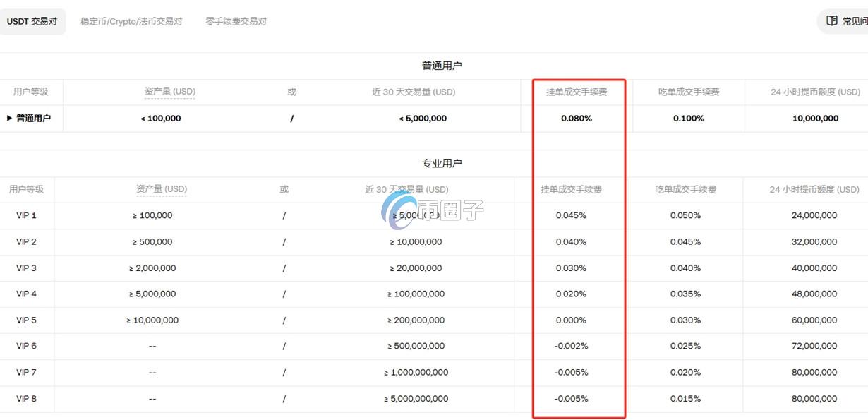Click the triangle arrow before 普通用户
Screen dimensions: 868x420
[8, 118]
